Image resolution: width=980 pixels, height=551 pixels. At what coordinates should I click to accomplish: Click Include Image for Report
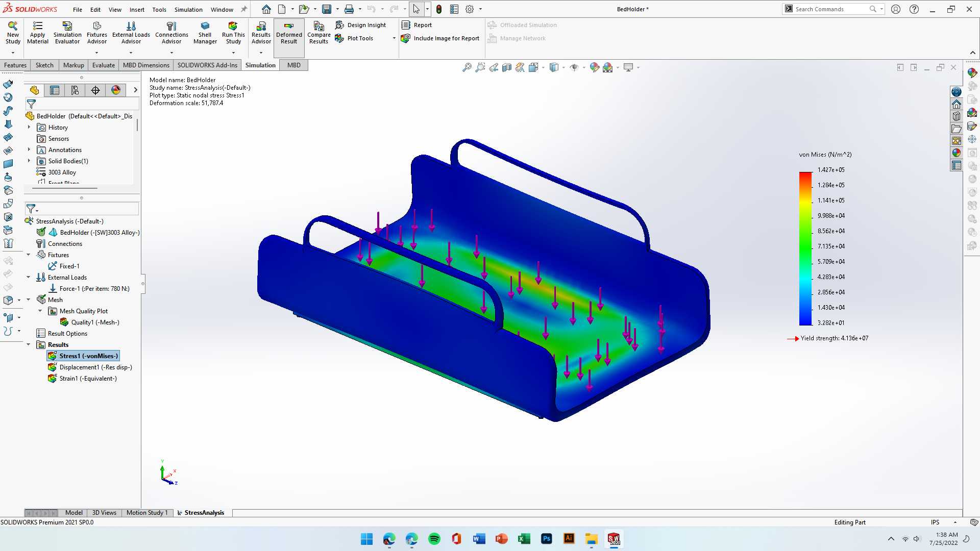point(440,38)
